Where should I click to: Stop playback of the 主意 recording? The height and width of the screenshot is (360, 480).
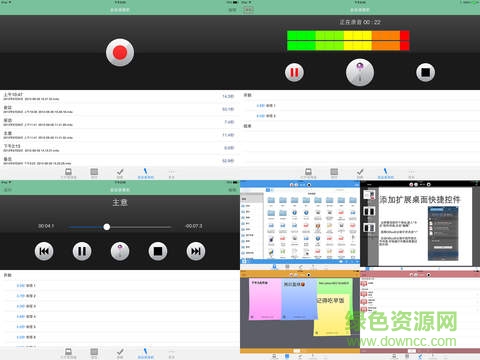click(158, 251)
